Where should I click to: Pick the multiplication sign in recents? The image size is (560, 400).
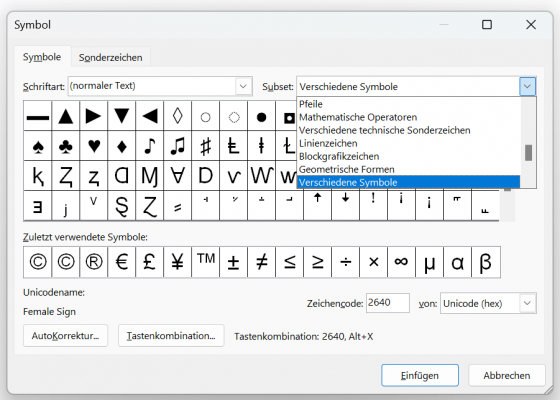click(373, 262)
